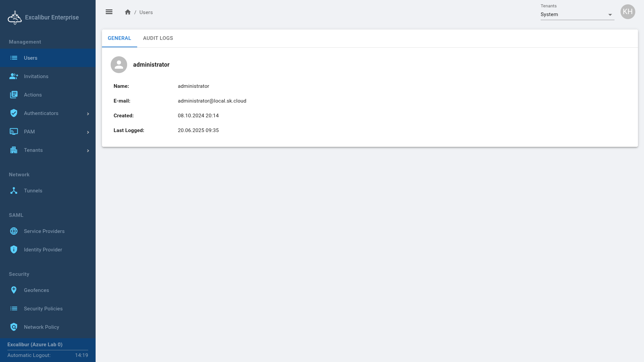This screenshot has width=644, height=362.
Task: Open the Actions page in sidebar
Action: 33,95
